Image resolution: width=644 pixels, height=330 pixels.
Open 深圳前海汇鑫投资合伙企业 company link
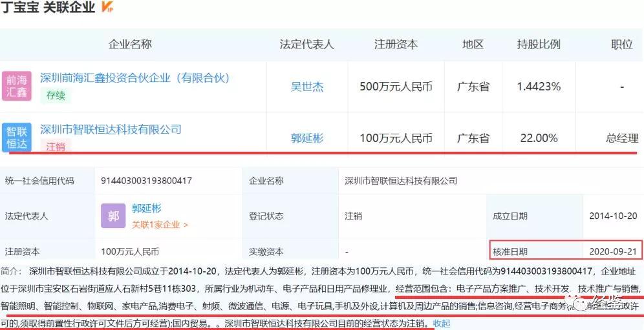(134, 77)
